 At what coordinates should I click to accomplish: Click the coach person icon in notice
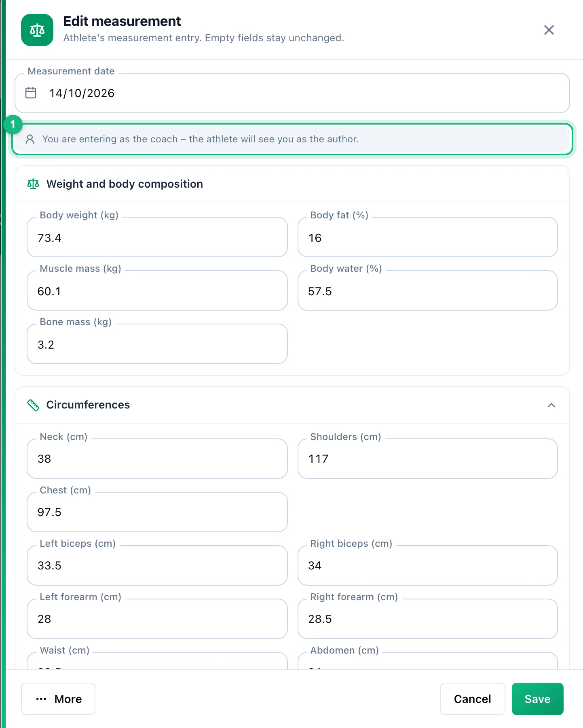click(x=30, y=139)
